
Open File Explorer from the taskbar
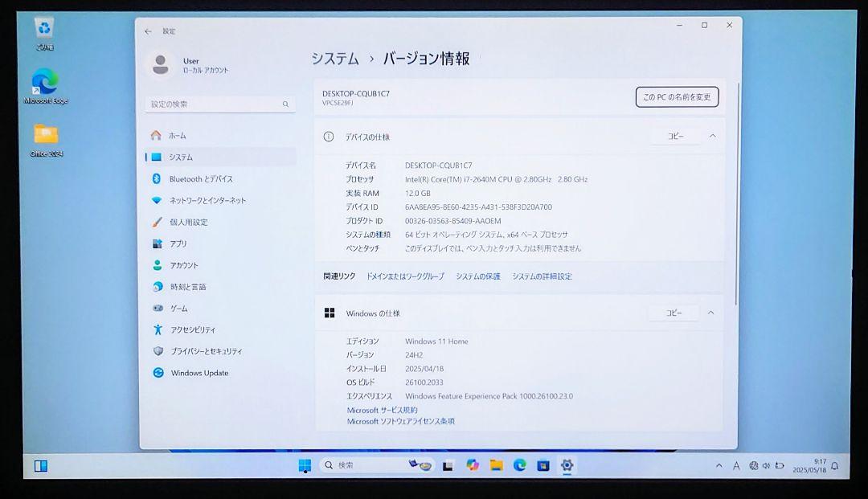pyautogui.click(x=496, y=465)
